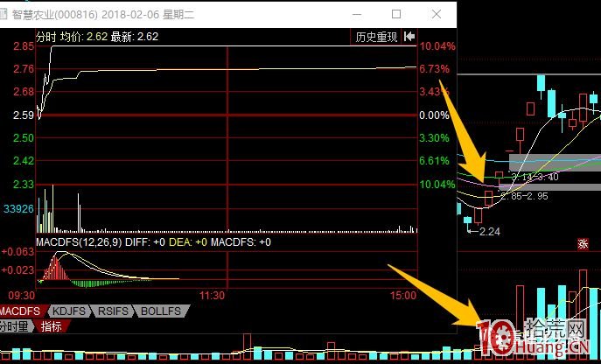The image size is (601, 364).
Task: Click the 10.04% limit-up price level
Action: (437, 46)
